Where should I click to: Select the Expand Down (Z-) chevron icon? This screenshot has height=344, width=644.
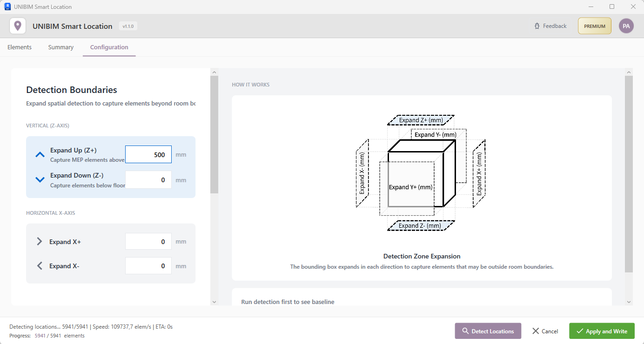[40, 179]
